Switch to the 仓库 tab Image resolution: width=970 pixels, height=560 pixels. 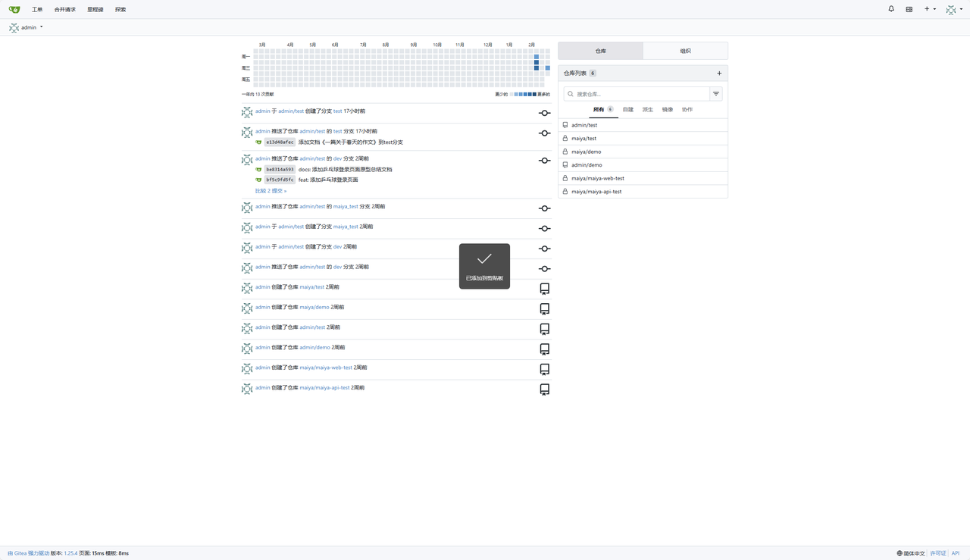(x=601, y=51)
